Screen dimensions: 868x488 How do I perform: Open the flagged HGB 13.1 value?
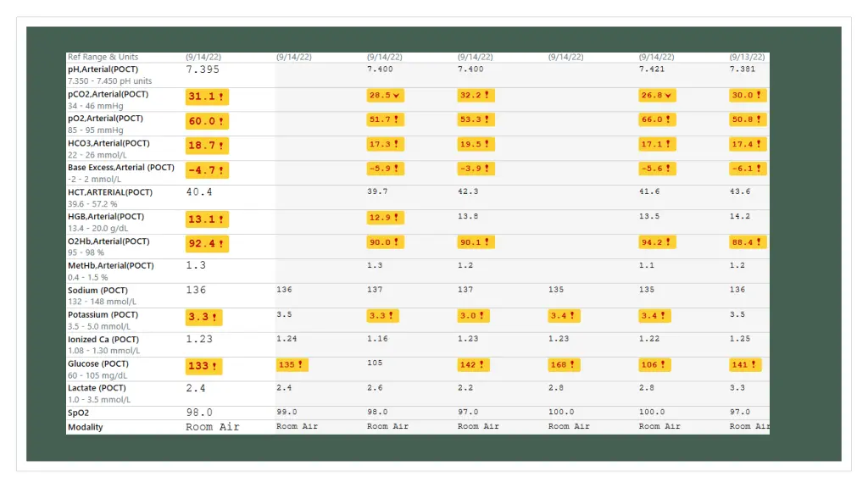point(207,220)
